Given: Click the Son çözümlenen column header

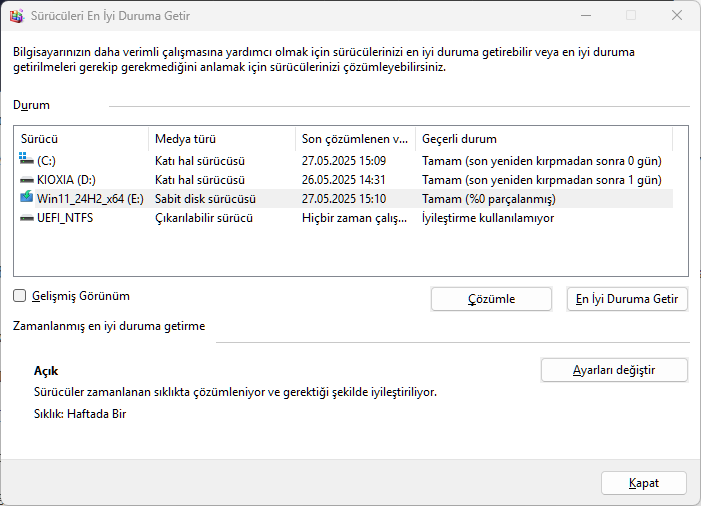Looking at the screenshot, I should click(x=354, y=138).
